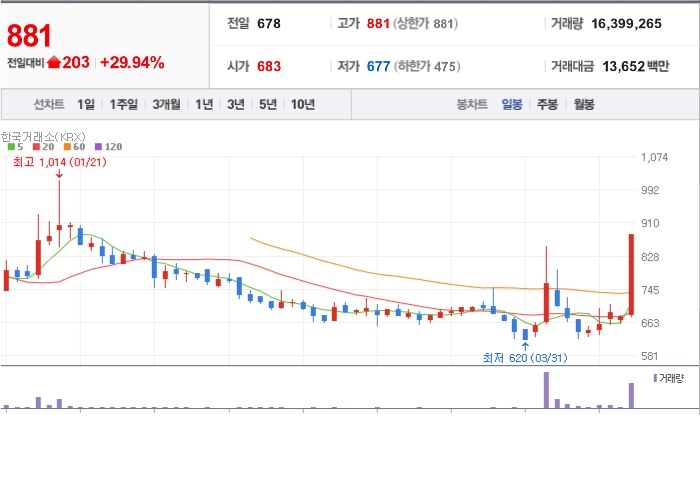Click the 992 price axis label
This screenshot has width=700, height=490.
650,190
